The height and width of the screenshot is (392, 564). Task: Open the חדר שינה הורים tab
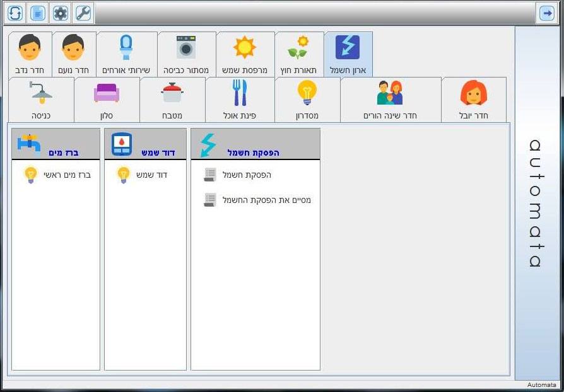pos(390,100)
